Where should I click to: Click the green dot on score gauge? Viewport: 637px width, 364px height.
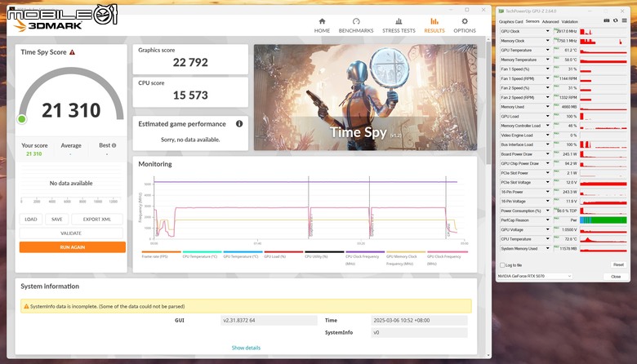coord(22,119)
